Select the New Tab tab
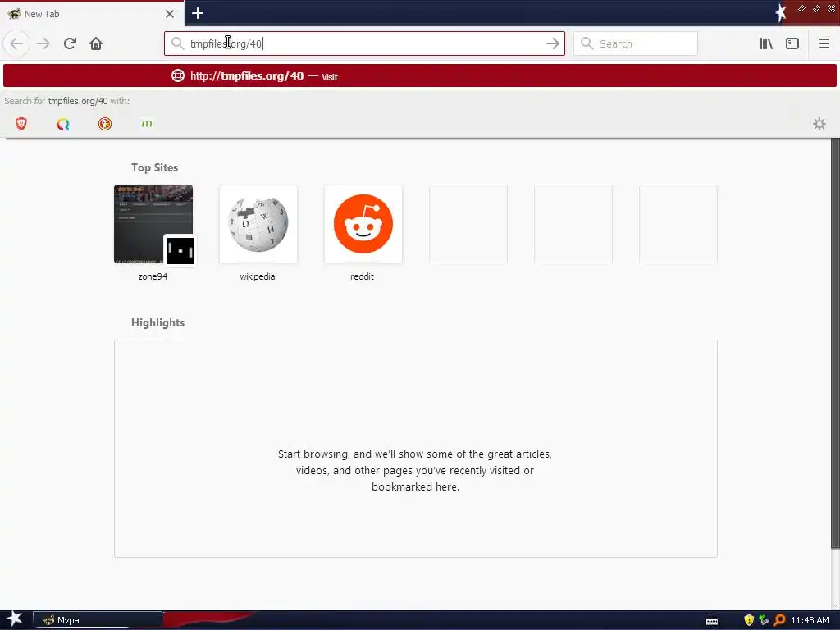The height and width of the screenshot is (630, 840). [x=92, y=14]
